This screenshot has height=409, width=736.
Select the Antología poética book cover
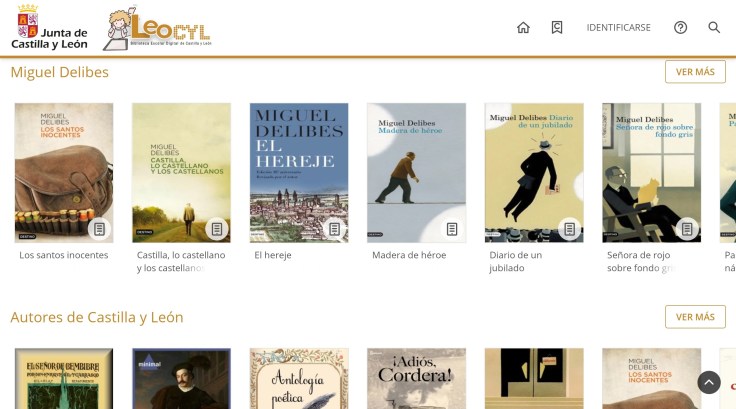pos(299,378)
